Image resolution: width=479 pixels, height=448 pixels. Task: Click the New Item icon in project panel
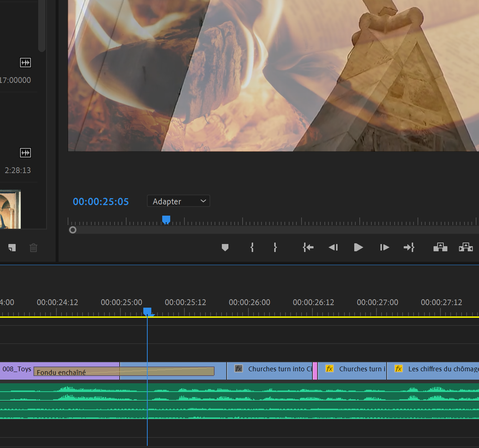click(x=12, y=248)
